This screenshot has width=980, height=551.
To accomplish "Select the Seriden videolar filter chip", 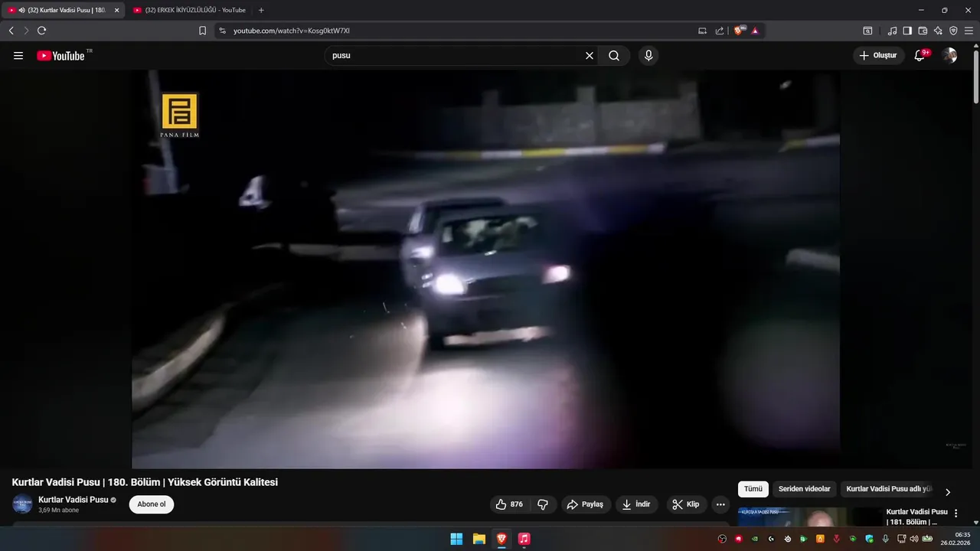I will click(804, 489).
